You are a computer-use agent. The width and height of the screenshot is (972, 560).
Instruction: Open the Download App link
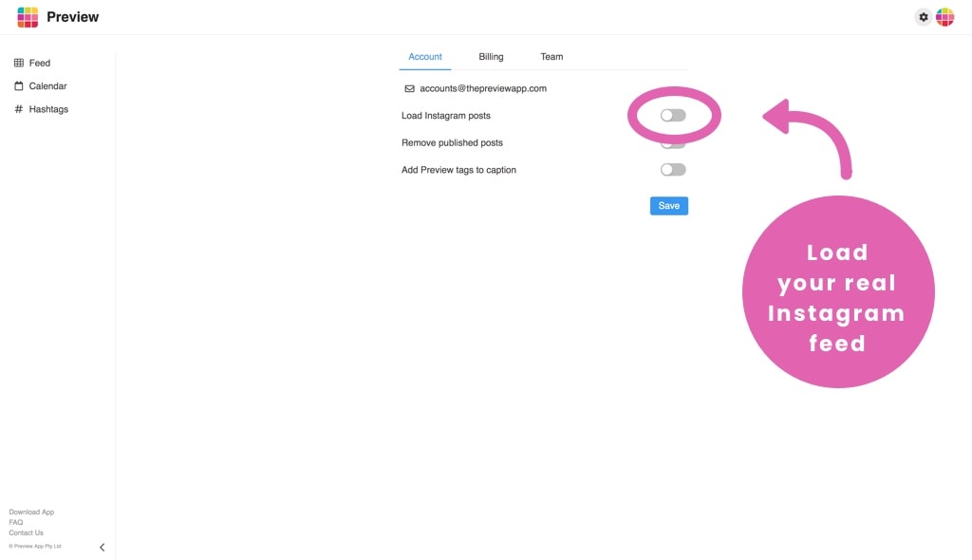[x=31, y=513]
